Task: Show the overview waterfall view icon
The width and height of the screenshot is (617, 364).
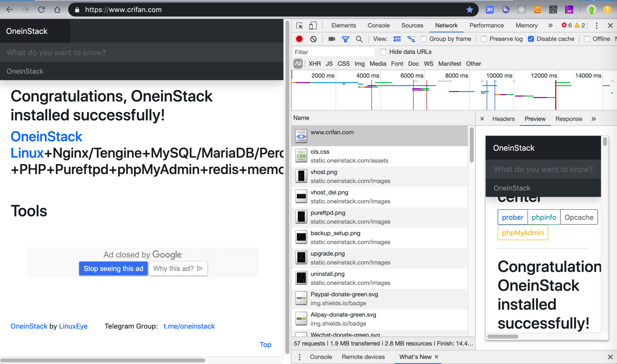Action: pyautogui.click(x=411, y=39)
